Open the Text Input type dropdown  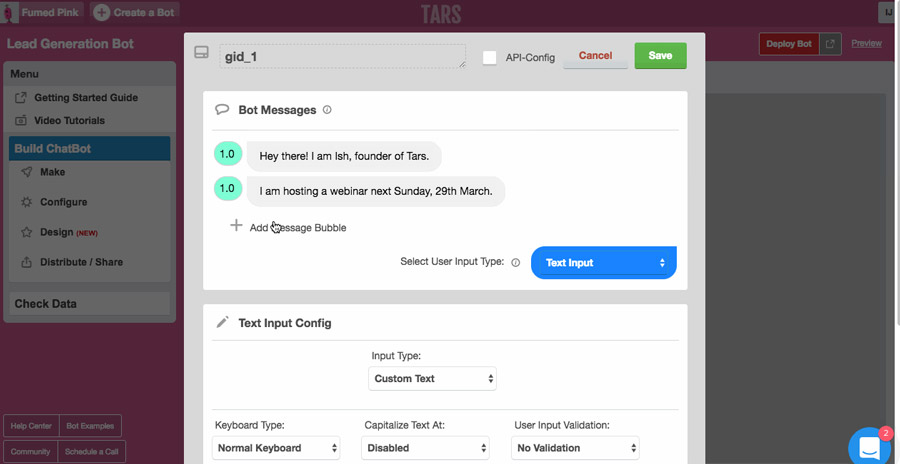coord(604,263)
